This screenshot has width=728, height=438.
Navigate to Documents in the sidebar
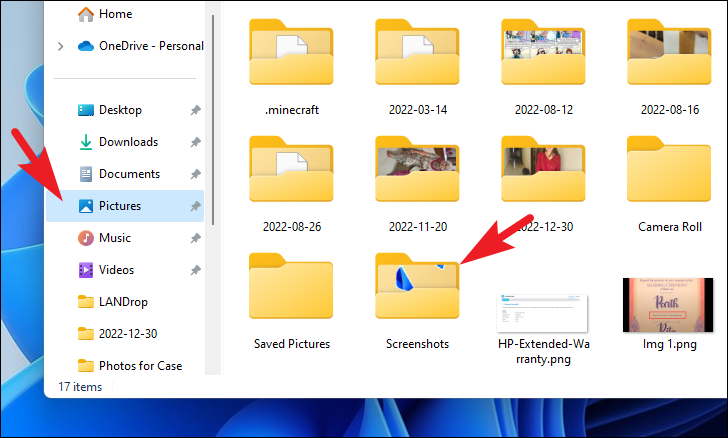[x=129, y=174]
